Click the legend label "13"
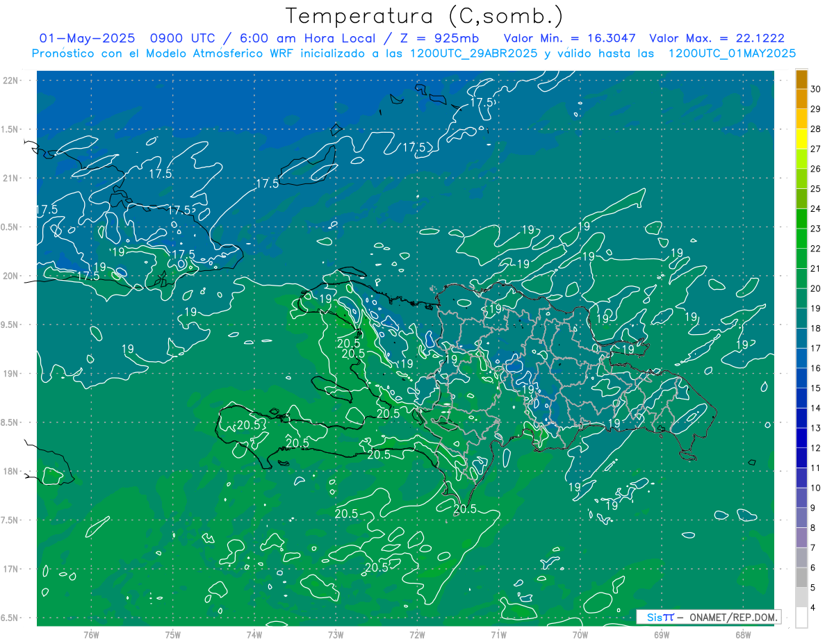This screenshot has width=834, height=644. click(817, 429)
